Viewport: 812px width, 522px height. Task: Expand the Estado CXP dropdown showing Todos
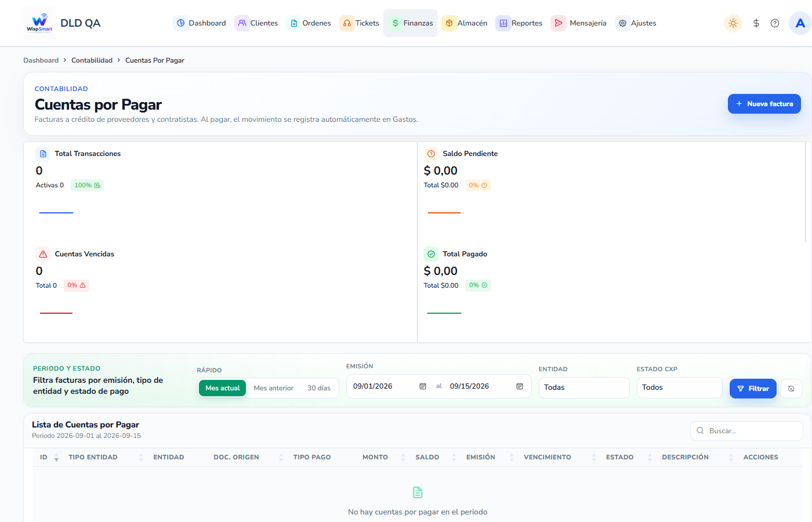[x=680, y=387]
